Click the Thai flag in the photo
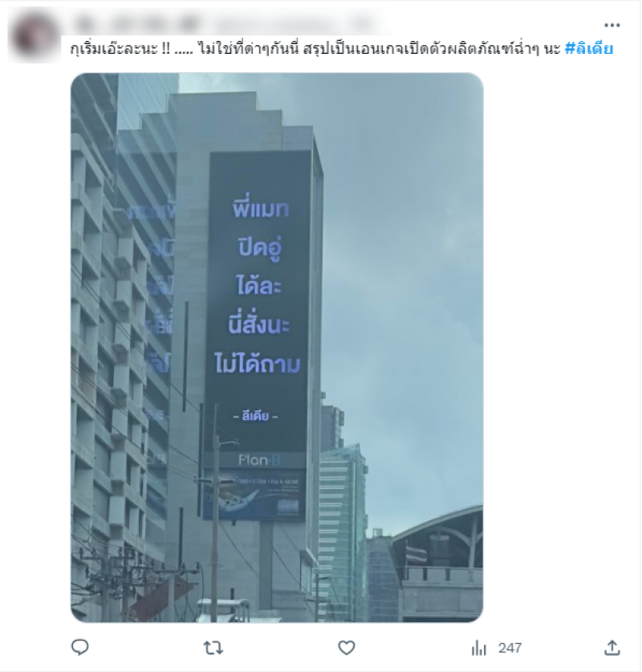642x672 pixels. pos(416,553)
